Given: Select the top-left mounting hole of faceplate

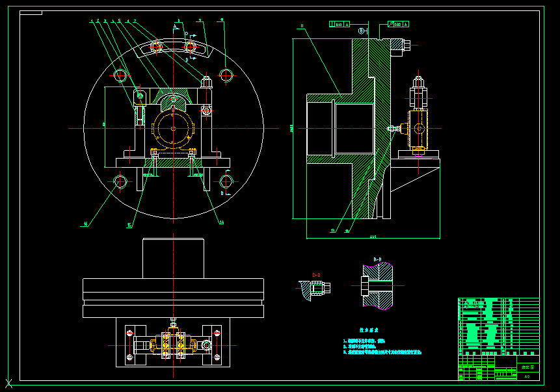Looking at the screenshot, I should tap(120, 75).
